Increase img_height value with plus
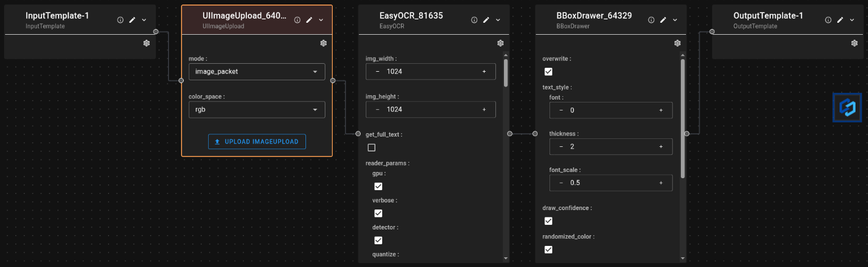This screenshot has width=868, height=267. tap(484, 110)
